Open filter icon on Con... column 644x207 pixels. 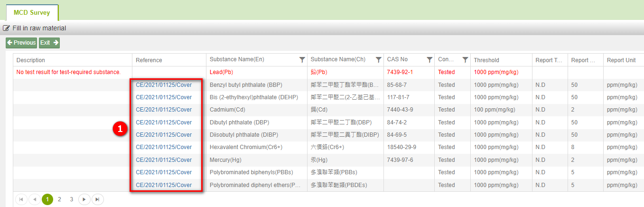[465, 60]
